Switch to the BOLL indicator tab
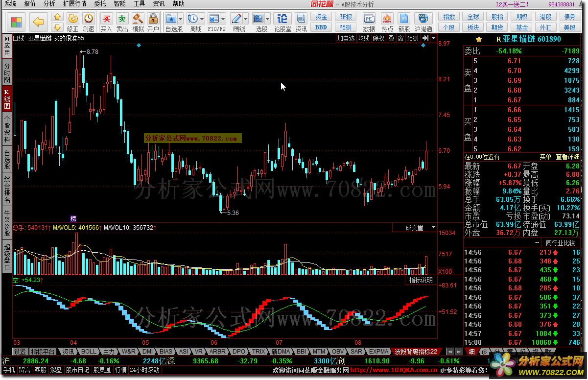Image resolution: width=588 pixels, height=380 pixels. 89,352
